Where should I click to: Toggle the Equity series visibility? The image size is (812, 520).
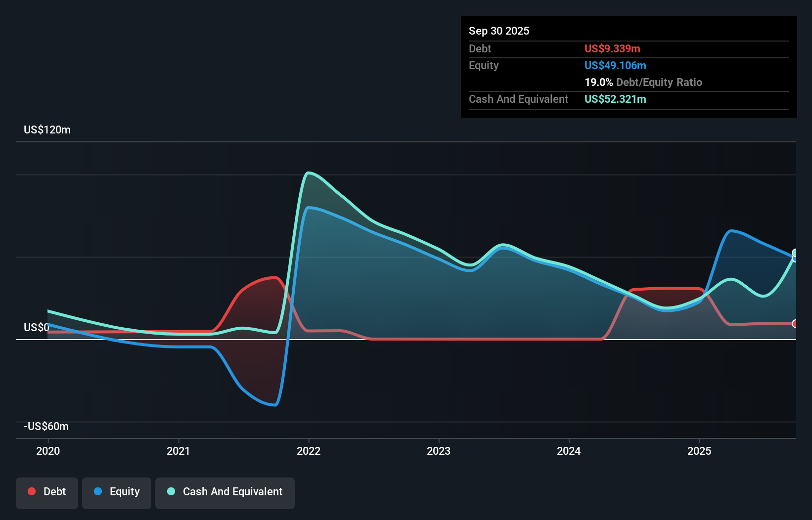click(x=117, y=492)
